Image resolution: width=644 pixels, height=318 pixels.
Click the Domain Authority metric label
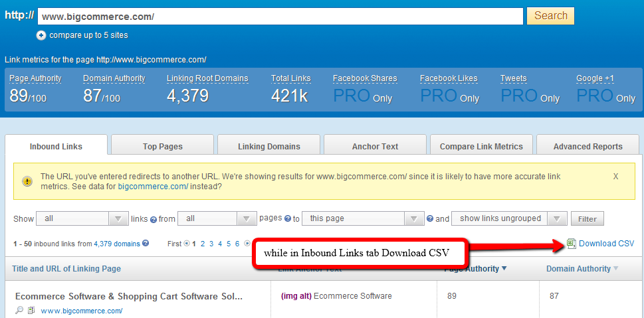[x=114, y=78]
